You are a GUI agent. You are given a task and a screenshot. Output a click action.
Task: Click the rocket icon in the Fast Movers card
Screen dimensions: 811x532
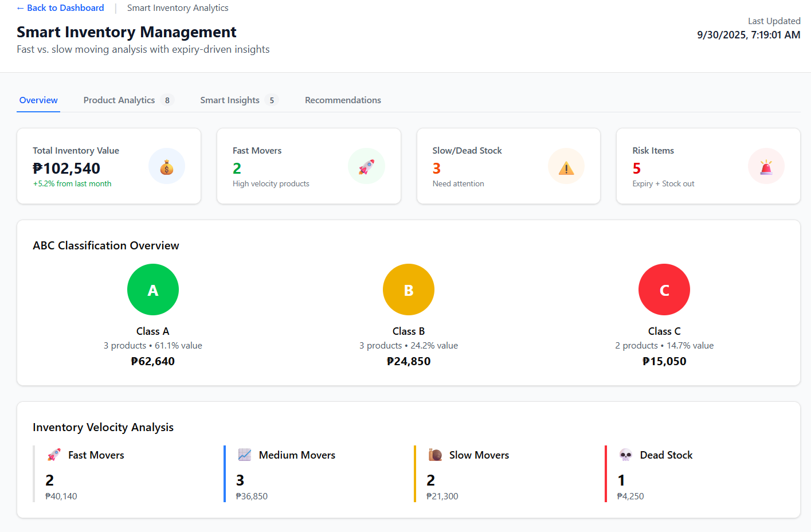pos(366,166)
